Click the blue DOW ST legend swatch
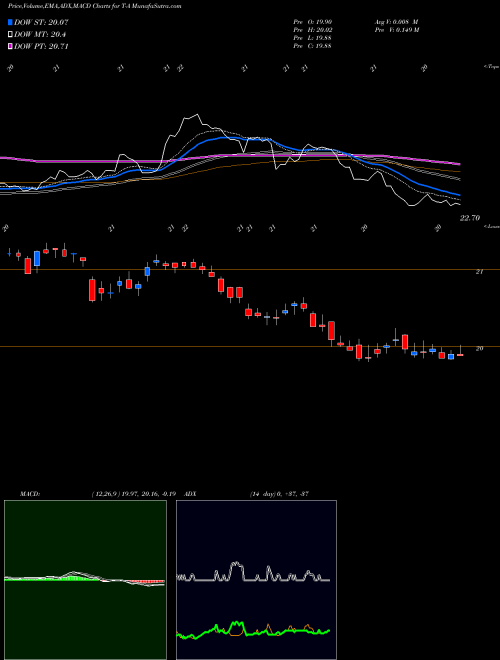The height and width of the screenshot is (660, 500). (10, 22)
